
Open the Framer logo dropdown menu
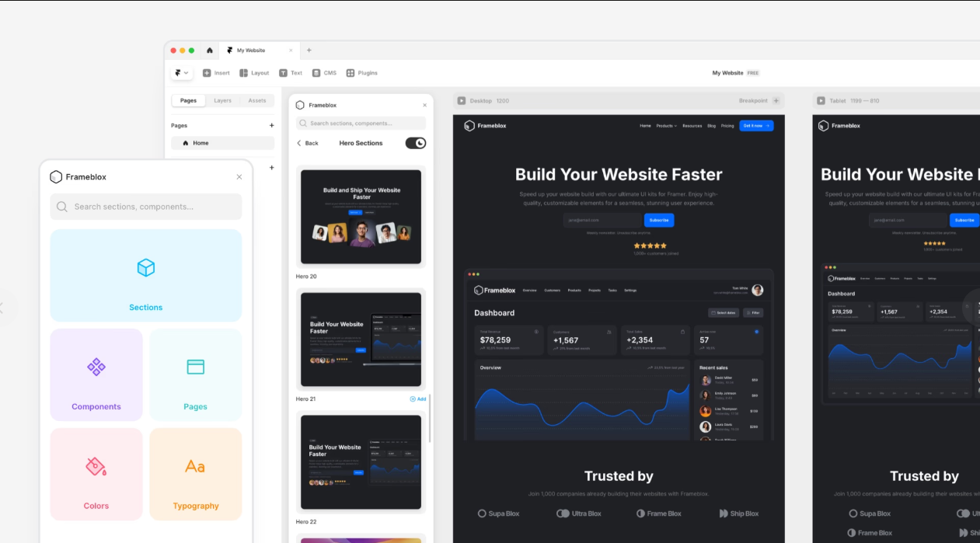181,73
